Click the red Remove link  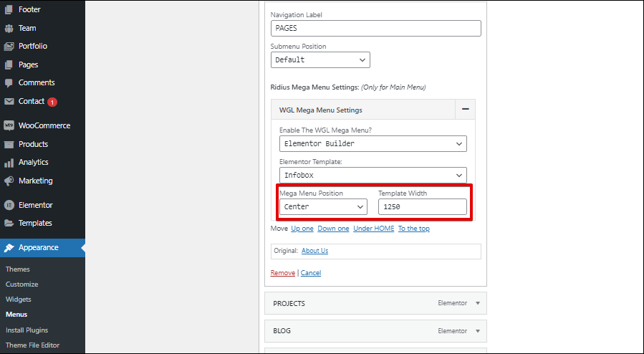[282, 273]
